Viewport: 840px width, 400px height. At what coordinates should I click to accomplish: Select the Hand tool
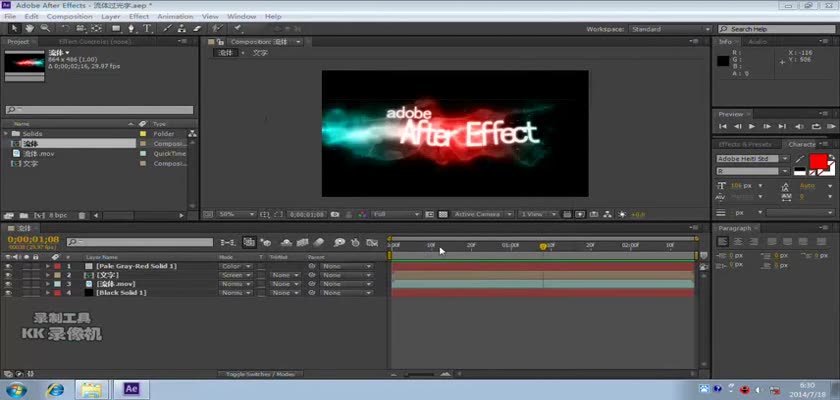(x=29, y=28)
